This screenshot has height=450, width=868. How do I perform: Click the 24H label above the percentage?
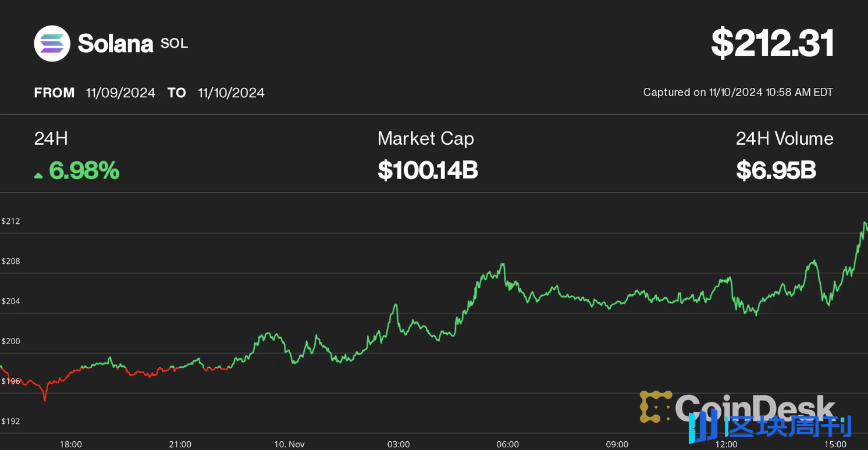[51, 138]
